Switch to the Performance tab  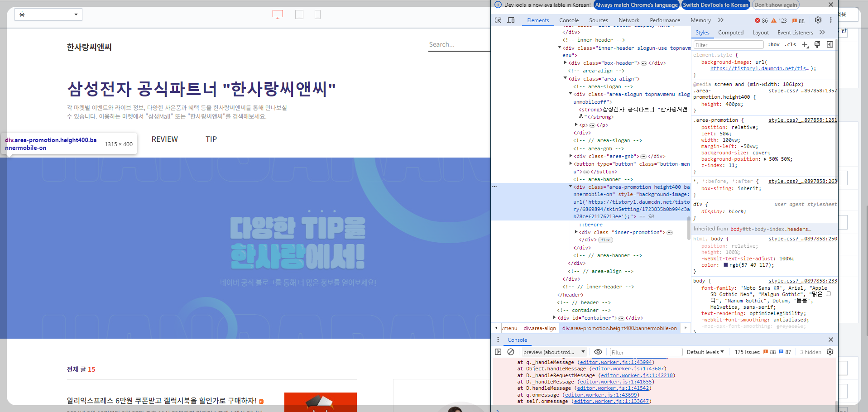tap(665, 20)
